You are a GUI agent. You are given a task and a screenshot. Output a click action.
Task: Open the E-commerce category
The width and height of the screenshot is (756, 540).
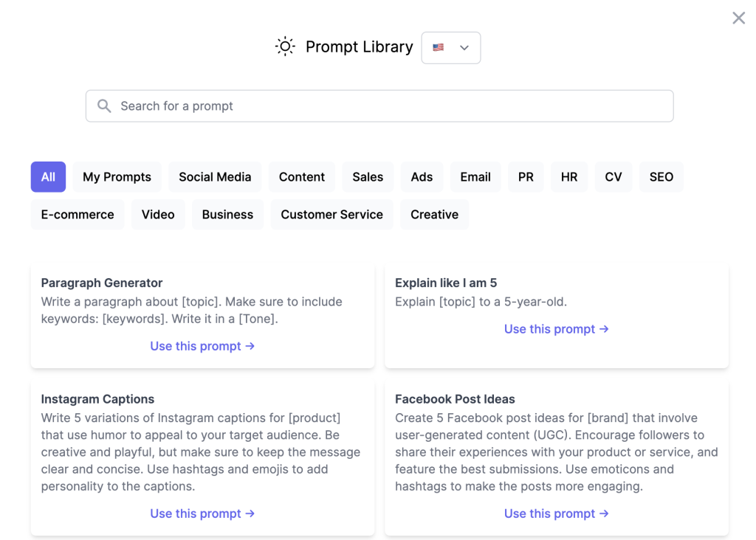coord(78,215)
